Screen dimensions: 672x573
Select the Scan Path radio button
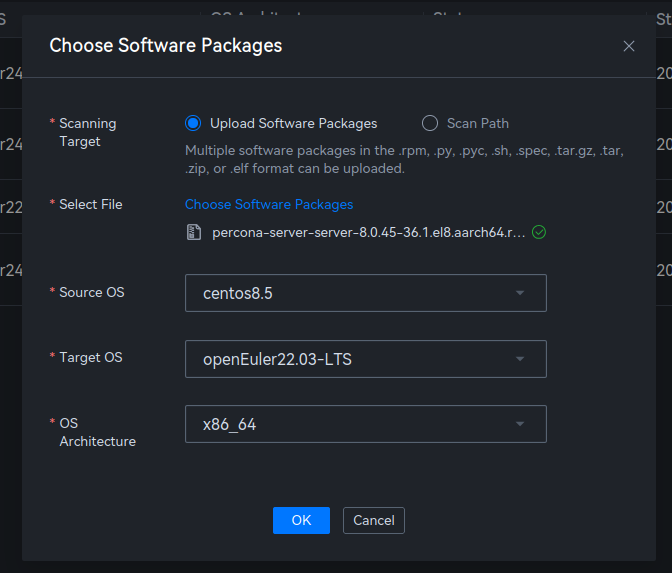coord(430,123)
